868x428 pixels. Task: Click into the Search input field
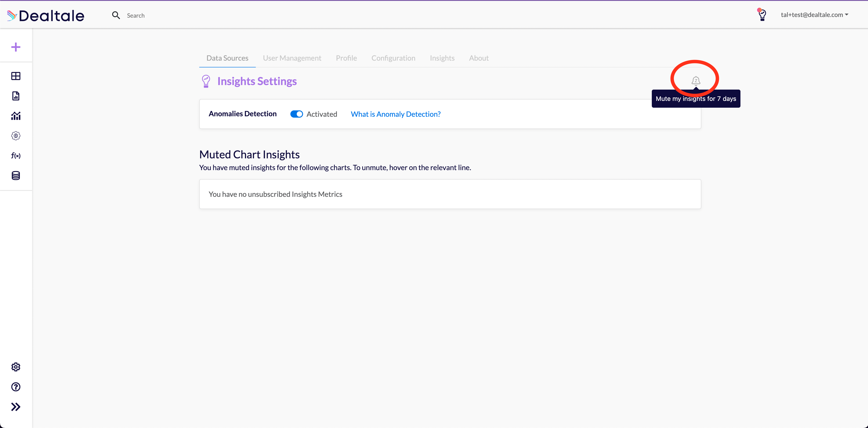tap(135, 16)
